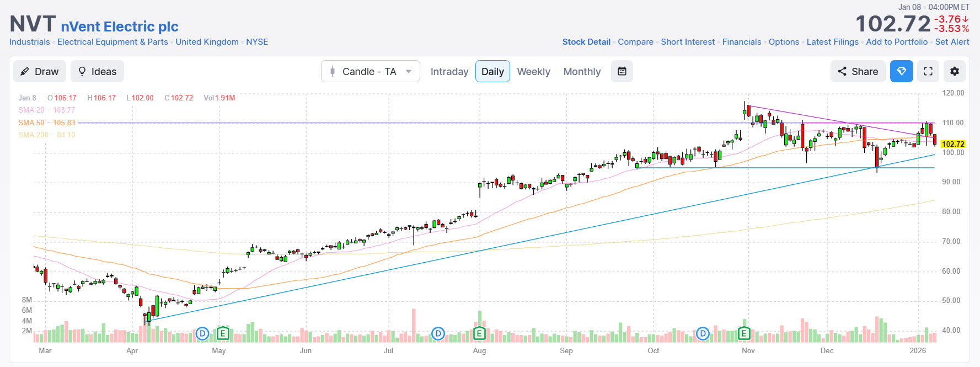
Task: Select the Daily timeframe
Action: (492, 72)
